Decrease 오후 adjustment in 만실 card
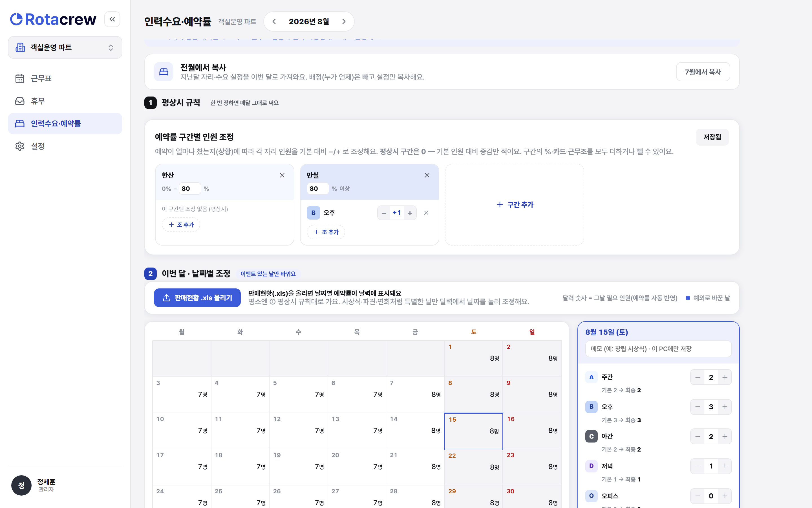 point(384,213)
